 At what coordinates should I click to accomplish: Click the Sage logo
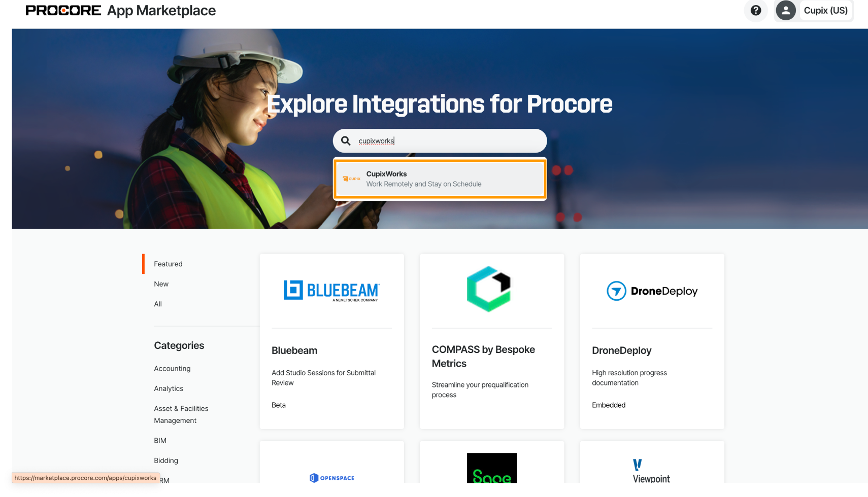(492, 468)
